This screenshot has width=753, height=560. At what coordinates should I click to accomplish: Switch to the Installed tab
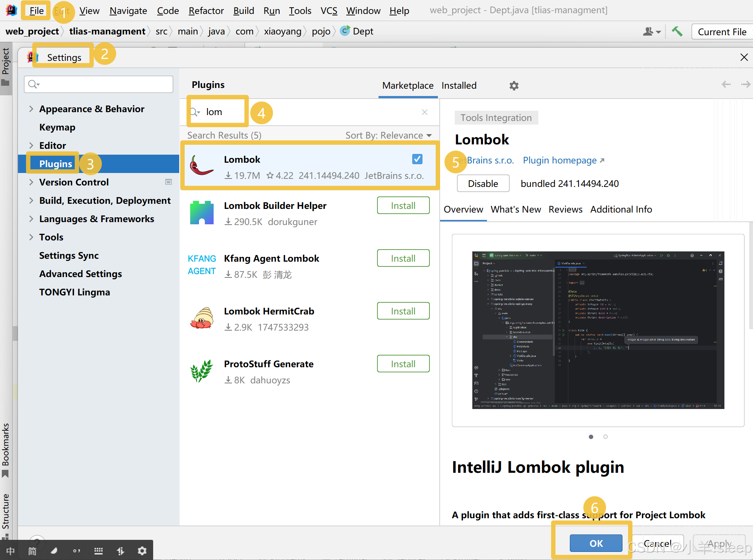click(x=459, y=85)
